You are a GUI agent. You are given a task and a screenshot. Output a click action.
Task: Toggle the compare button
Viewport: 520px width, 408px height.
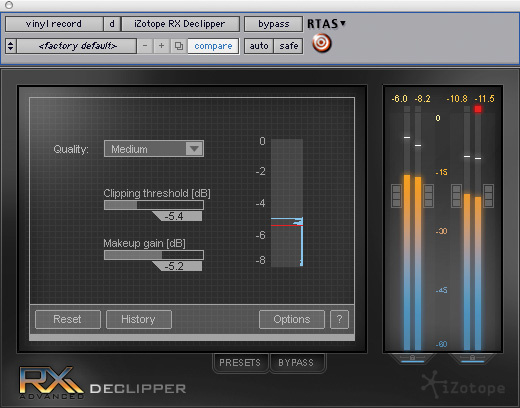pos(213,46)
